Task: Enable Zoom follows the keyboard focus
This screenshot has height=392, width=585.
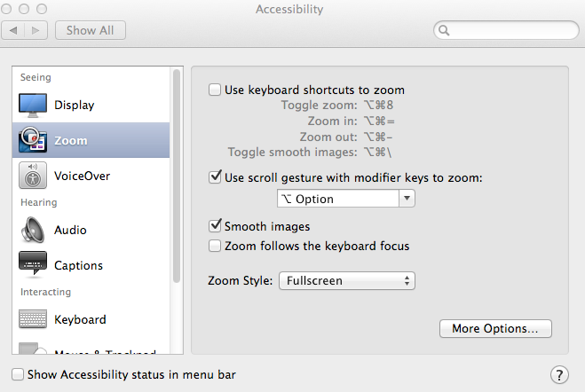Action: coord(215,246)
